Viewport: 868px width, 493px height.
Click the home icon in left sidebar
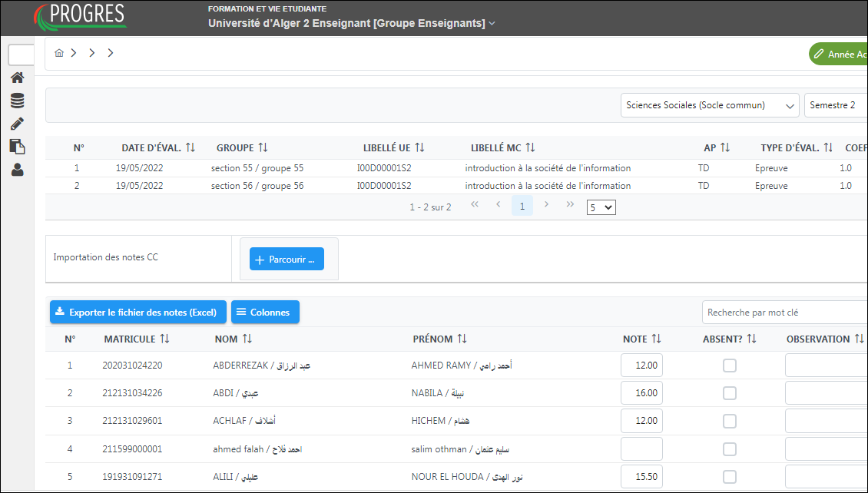17,78
